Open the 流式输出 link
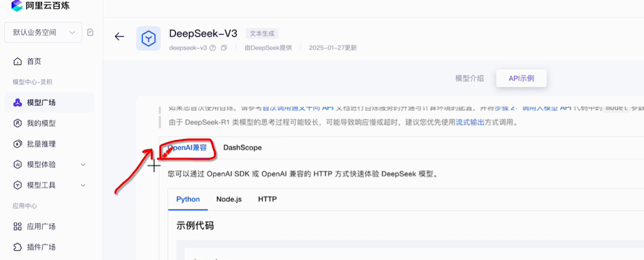 [x=470, y=122]
